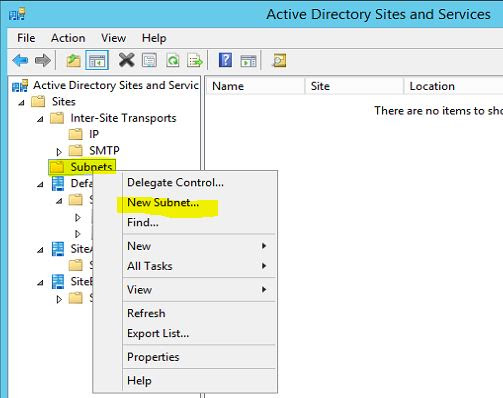The width and height of the screenshot is (503, 398).
Task: Collapse the Inter-Site Transports node
Action: coord(40,119)
